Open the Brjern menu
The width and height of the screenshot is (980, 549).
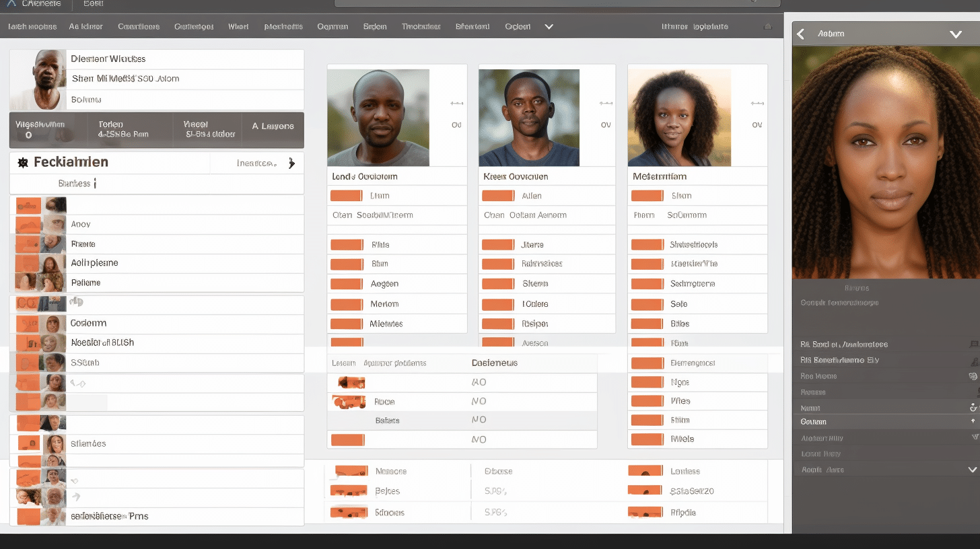click(x=375, y=27)
